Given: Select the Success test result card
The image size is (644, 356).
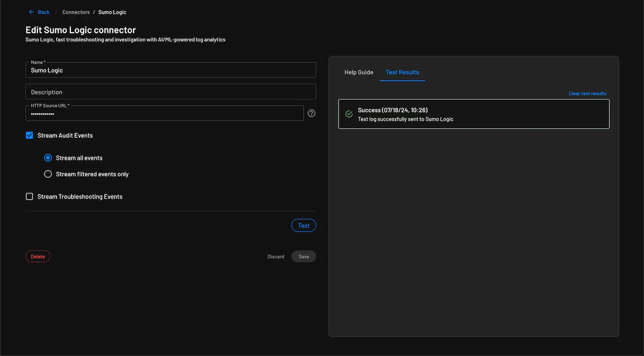Looking at the screenshot, I should (x=474, y=114).
